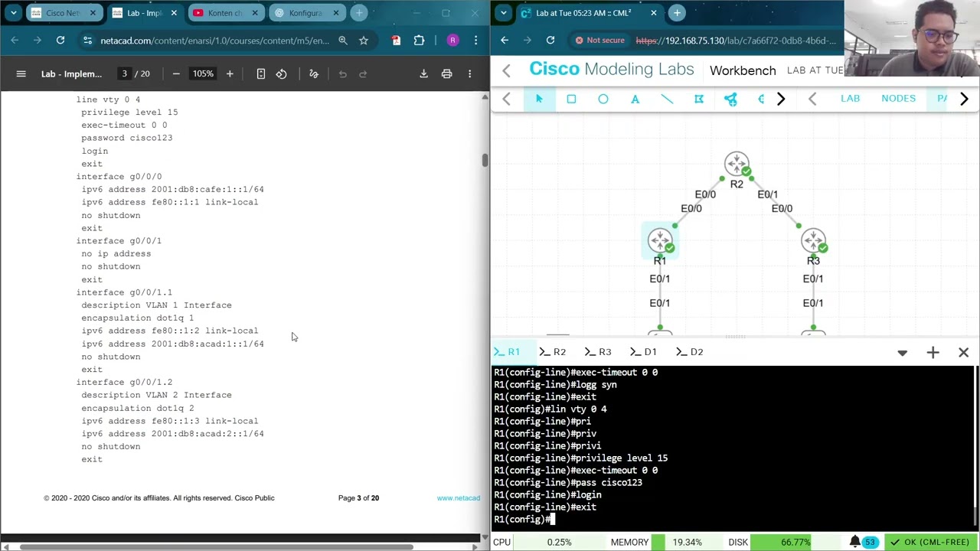Click the PDF vertical scrollbar thumb
The image size is (980, 551).
(484, 160)
